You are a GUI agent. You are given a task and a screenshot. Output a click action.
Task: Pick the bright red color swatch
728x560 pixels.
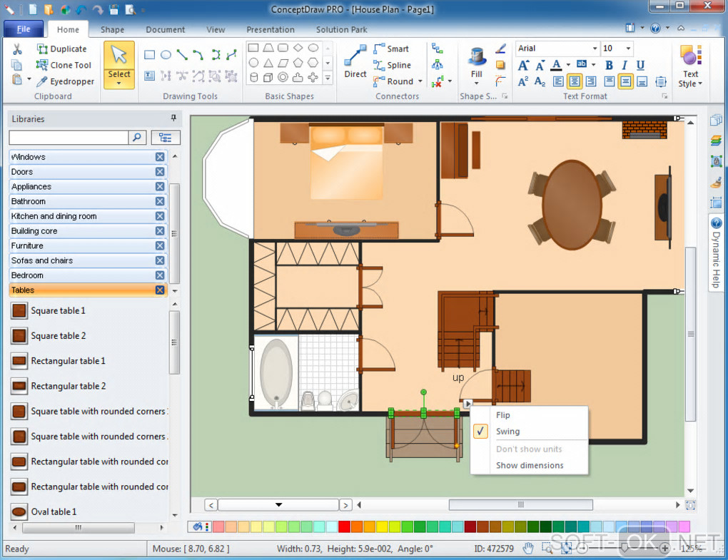344,526
